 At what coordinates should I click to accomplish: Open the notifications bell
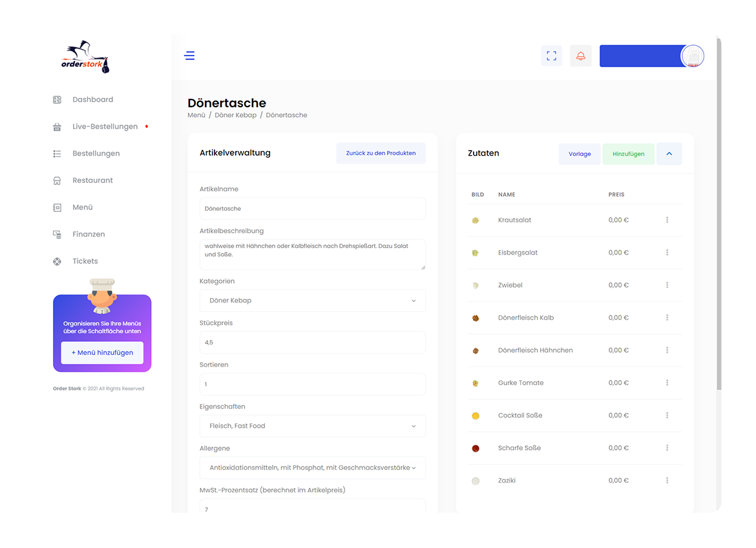tap(580, 56)
